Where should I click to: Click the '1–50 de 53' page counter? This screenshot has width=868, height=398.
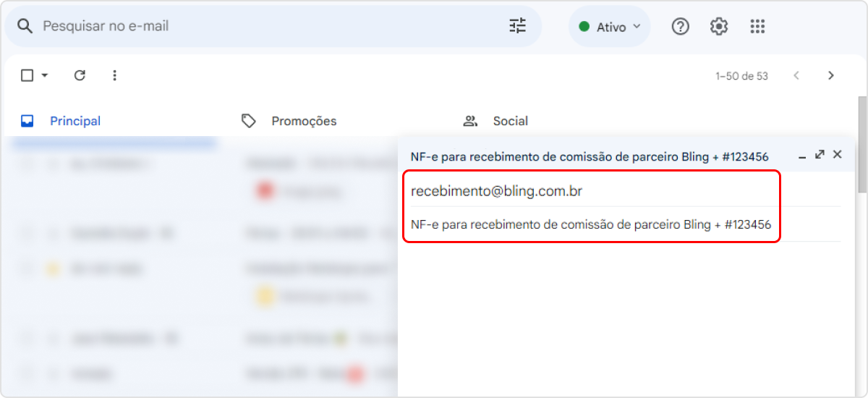pos(741,76)
